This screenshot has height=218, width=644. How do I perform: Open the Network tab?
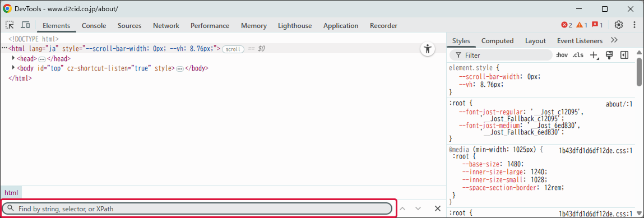pos(166,25)
